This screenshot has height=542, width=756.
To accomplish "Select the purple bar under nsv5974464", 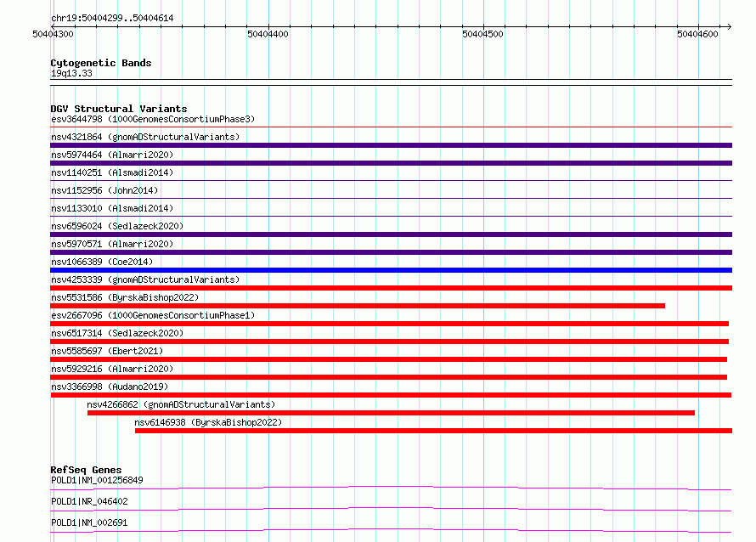I will (391, 163).
